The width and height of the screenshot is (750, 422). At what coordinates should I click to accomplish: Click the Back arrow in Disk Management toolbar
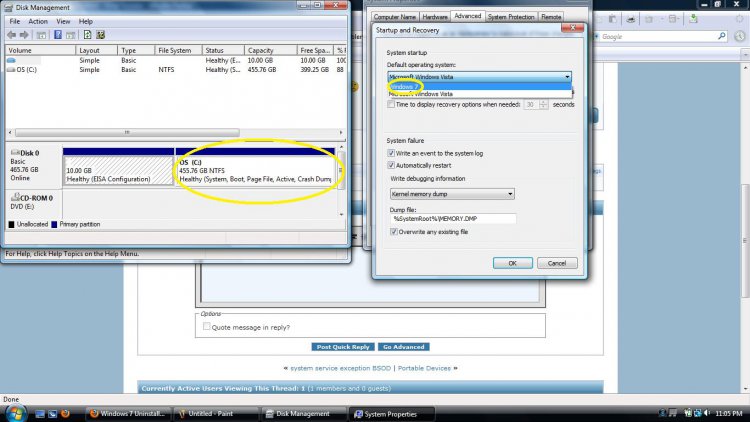pyautogui.click(x=11, y=35)
